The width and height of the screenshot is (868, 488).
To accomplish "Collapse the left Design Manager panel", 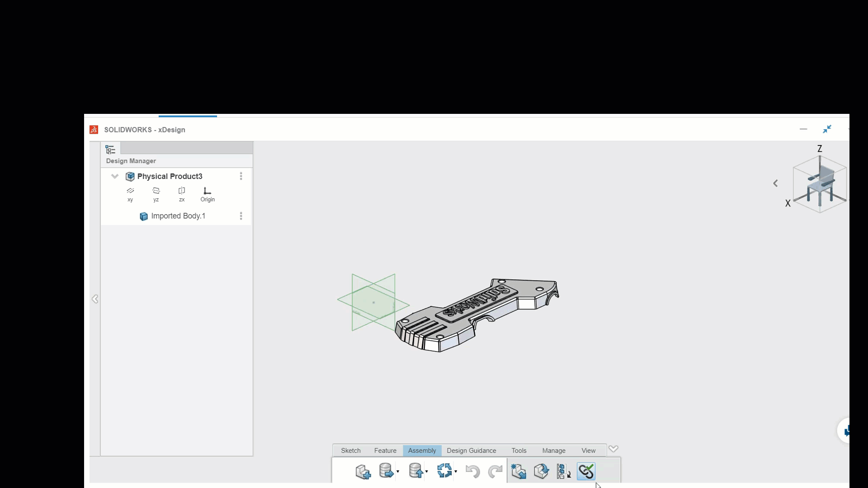I will [95, 299].
